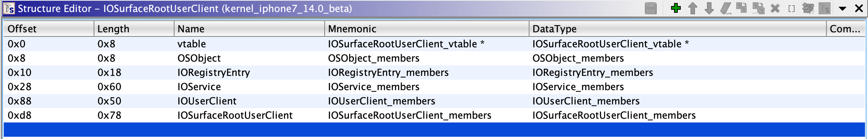Click the IOSurfaceRootUserClient_vtable * DataType cell

677,44
